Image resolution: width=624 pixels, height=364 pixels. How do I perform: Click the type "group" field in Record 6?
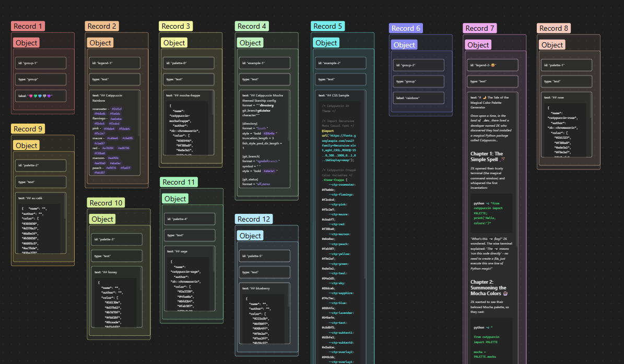[x=419, y=81]
